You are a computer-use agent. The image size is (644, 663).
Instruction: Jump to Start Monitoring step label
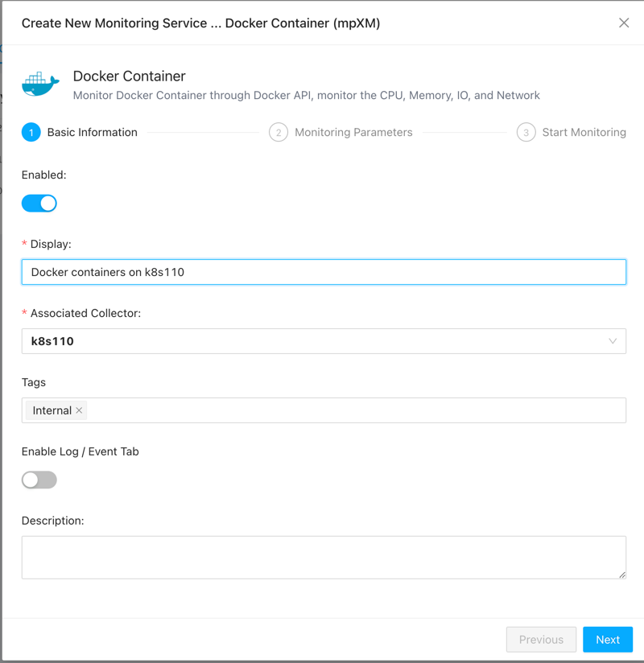pyautogui.click(x=584, y=133)
